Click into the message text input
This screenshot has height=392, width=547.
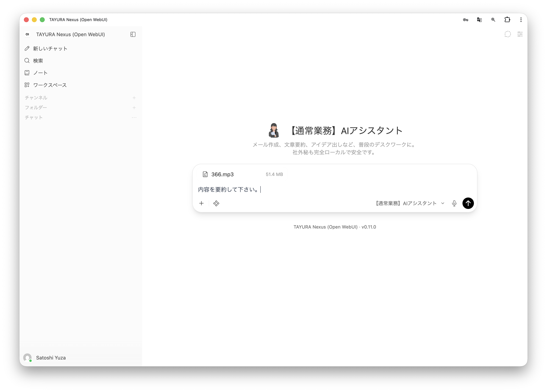(x=334, y=190)
